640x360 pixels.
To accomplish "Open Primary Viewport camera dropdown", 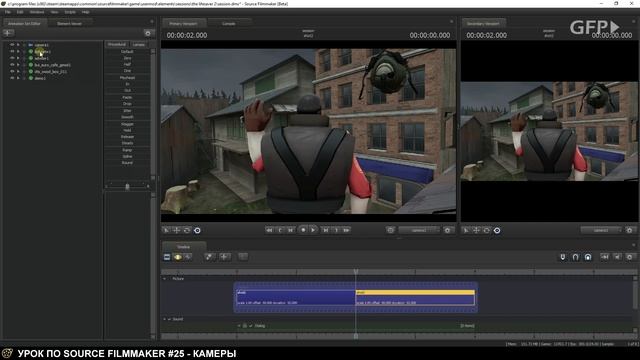I will [x=419, y=230].
